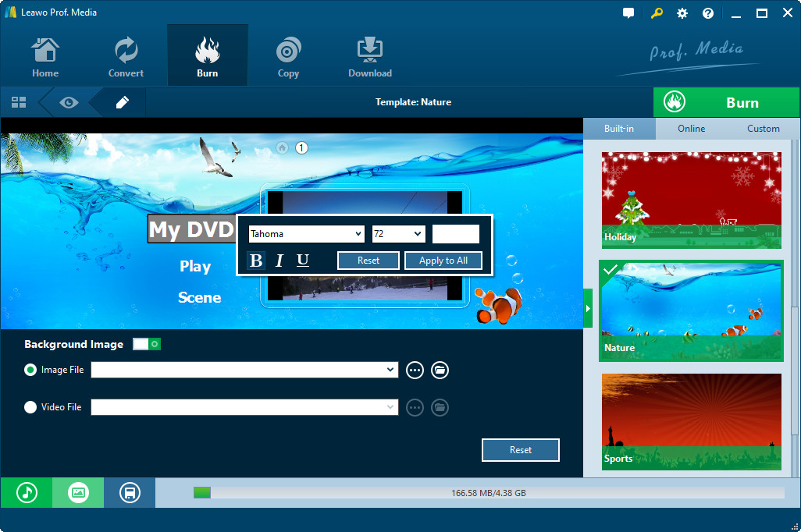Toggle bold formatting for title
This screenshot has width=801, height=532.
[x=256, y=261]
